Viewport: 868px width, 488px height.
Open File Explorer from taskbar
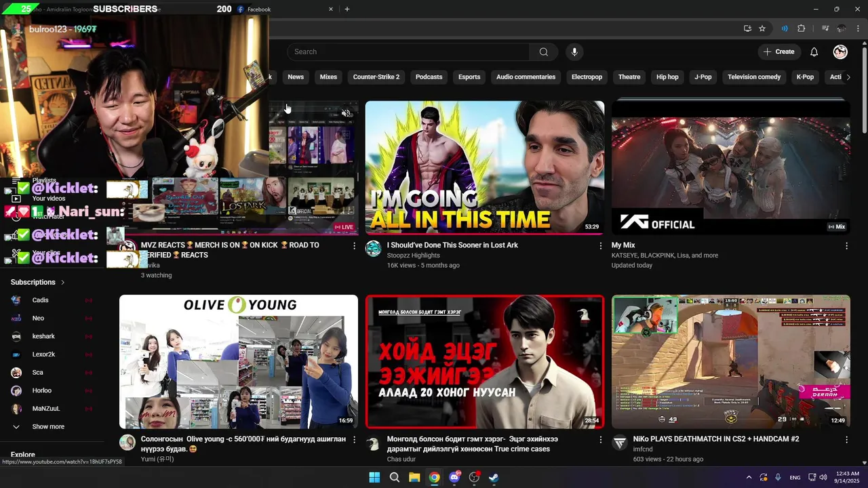point(414,477)
